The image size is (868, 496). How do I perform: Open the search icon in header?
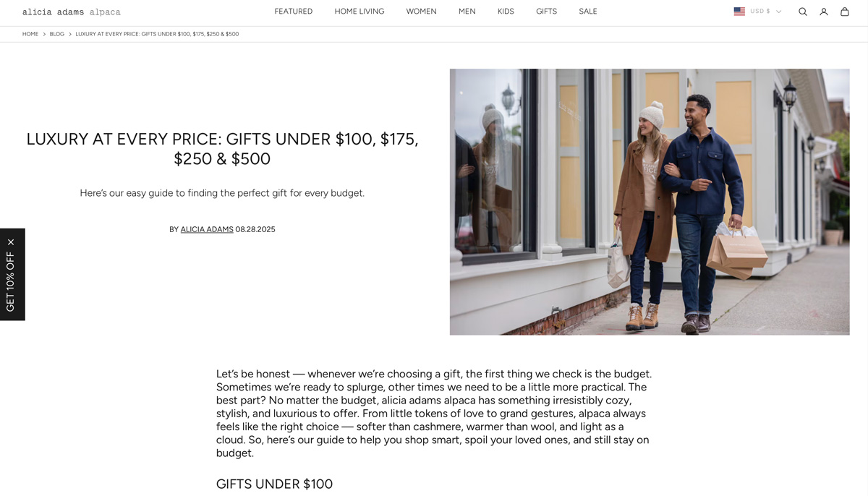coord(802,12)
